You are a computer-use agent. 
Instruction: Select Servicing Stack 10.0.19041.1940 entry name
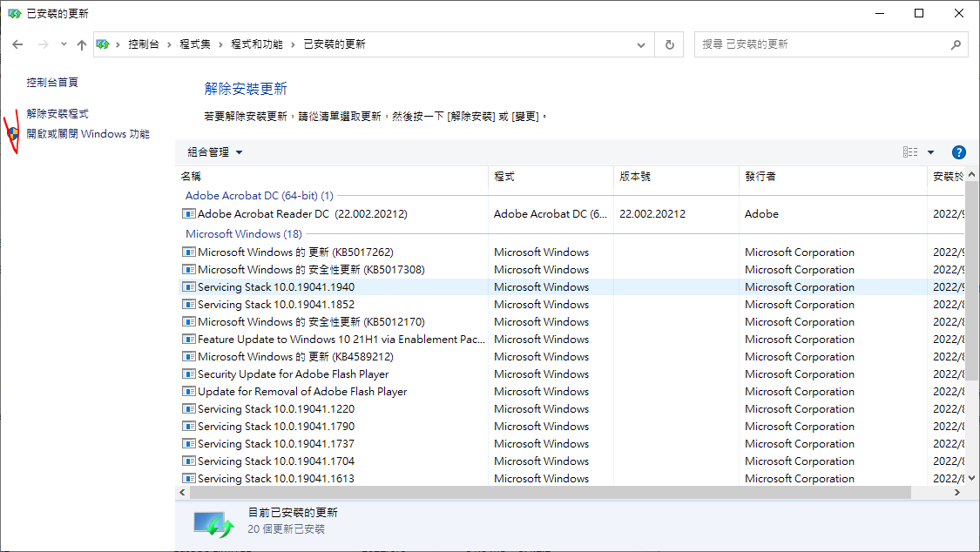coord(276,287)
